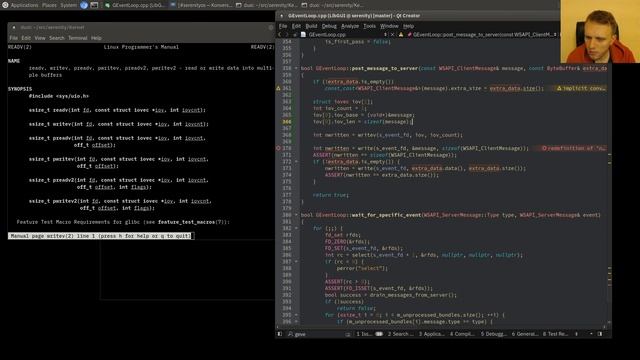Collapse the fold arrow at line 395
This screenshot has width=640, height=360.
coord(296,315)
